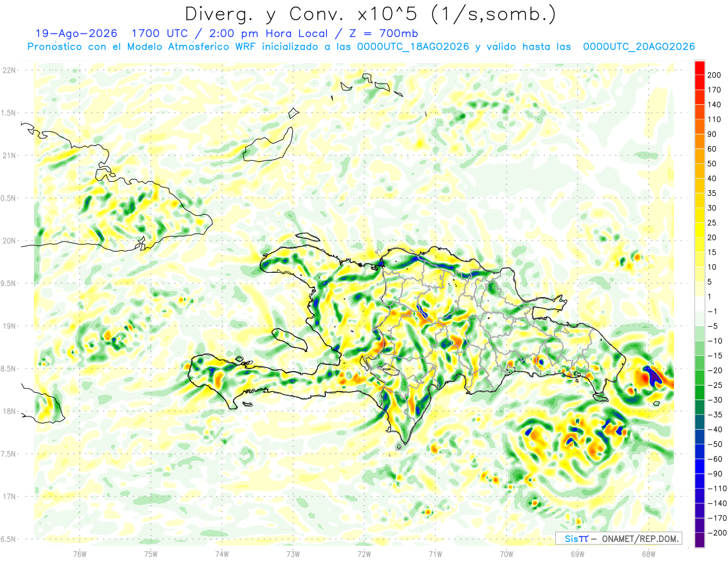This screenshot has height=562, width=728.
Task: Pick the white swatch between 1 and -1
Action: 699,304
